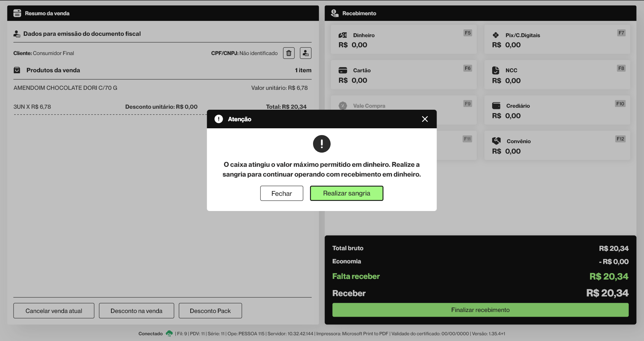Click the identify customer icon button
The height and width of the screenshot is (341, 644).
(x=305, y=53)
